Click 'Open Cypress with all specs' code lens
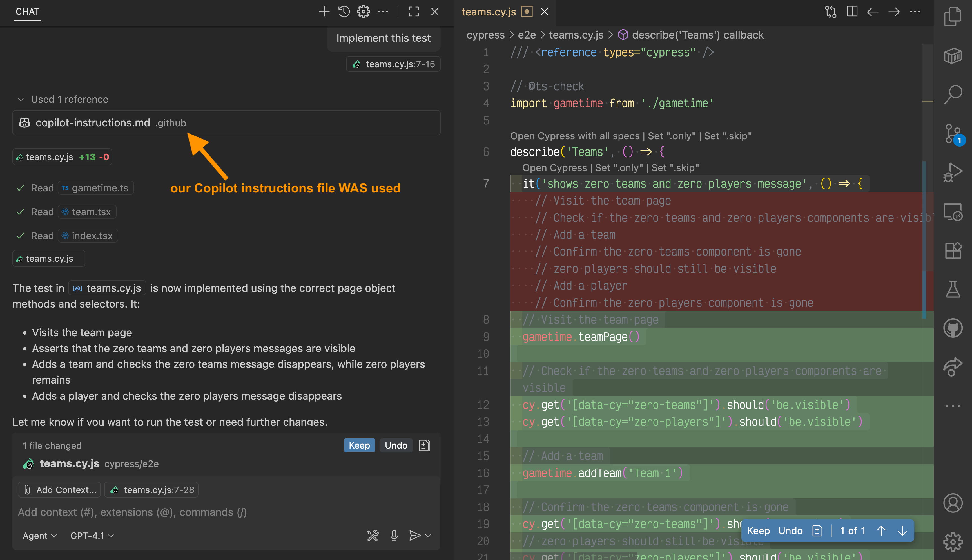The height and width of the screenshot is (560, 972). tap(574, 136)
